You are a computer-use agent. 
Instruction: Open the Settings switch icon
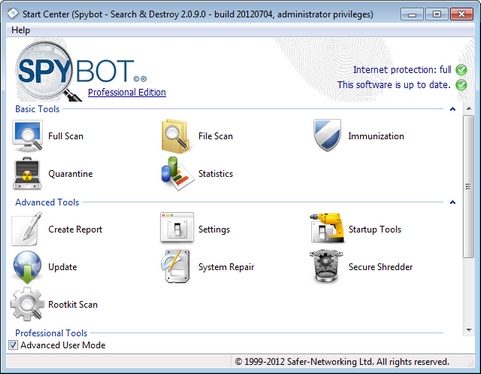(x=177, y=227)
